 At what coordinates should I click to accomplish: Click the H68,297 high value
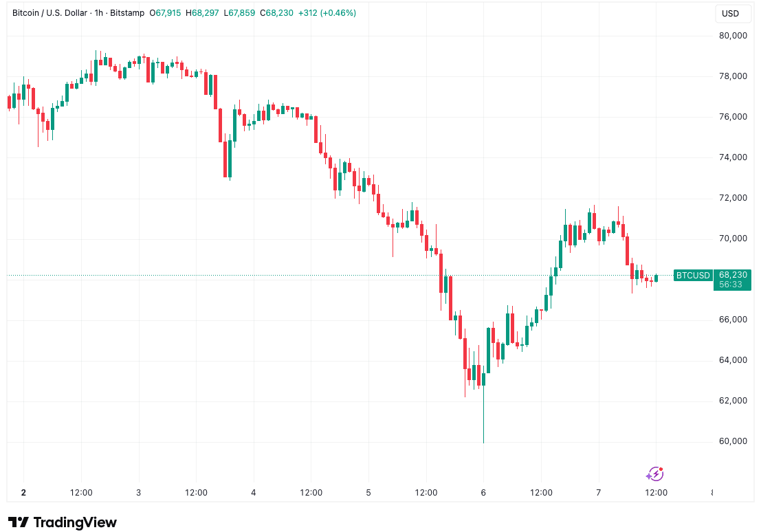204,13
